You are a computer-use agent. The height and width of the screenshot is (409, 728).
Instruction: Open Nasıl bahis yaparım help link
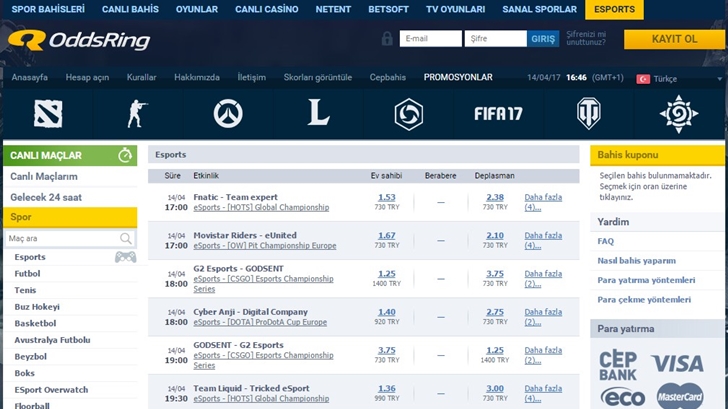coord(637,261)
